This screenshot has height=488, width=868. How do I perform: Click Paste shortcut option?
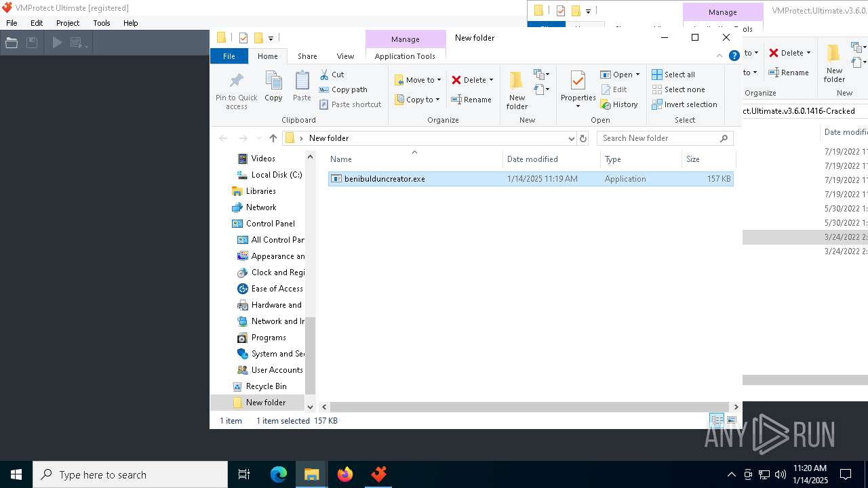coord(350,104)
